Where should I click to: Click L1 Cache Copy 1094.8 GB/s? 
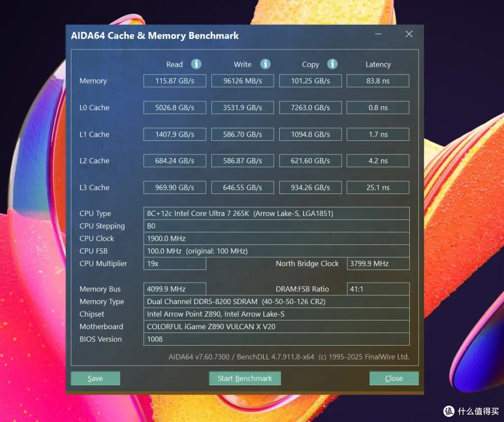(310, 134)
